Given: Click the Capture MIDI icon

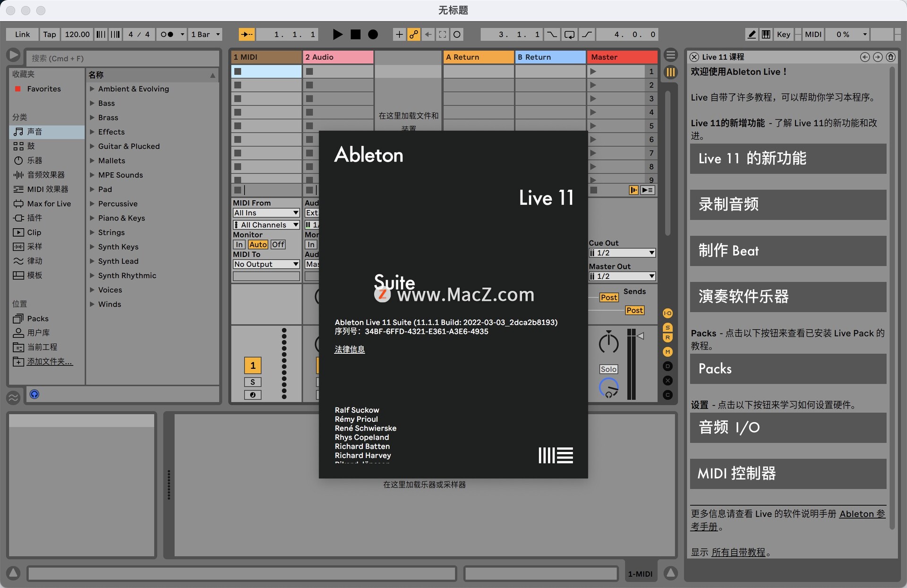Looking at the screenshot, I should [x=443, y=34].
